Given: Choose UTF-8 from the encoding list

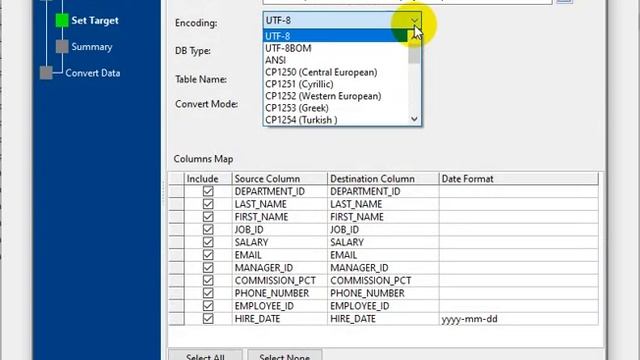Looking at the screenshot, I should tap(336, 36).
